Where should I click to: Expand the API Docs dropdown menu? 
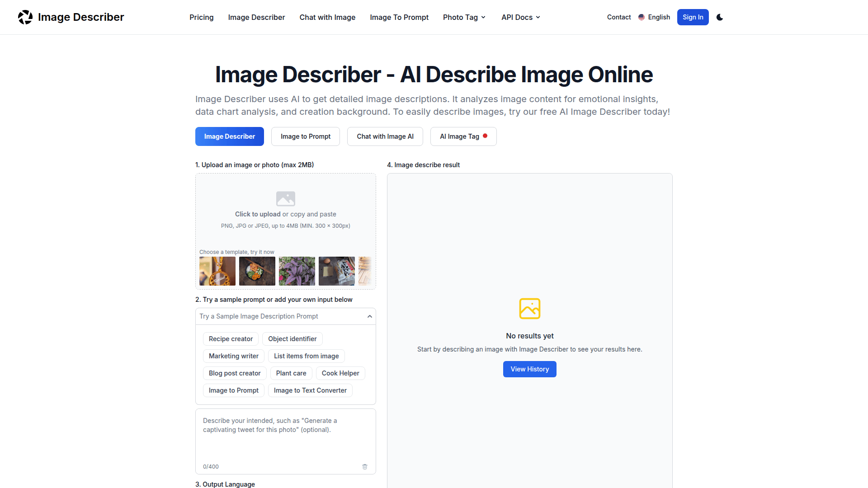click(520, 17)
